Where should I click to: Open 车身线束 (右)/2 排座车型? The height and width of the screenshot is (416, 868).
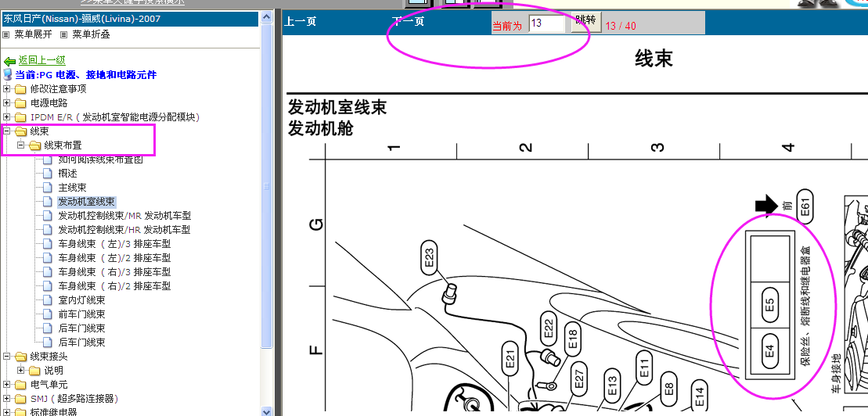(114, 286)
